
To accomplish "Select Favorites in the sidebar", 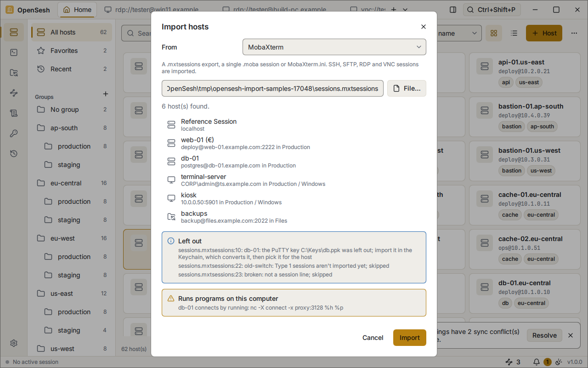I will tap(72, 51).
